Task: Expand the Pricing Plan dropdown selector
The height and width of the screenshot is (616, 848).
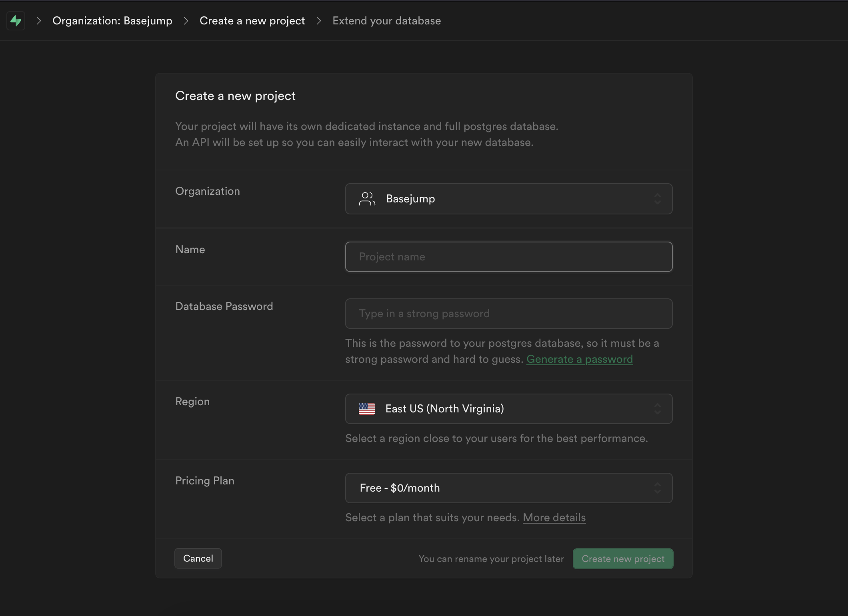Action: (x=508, y=488)
